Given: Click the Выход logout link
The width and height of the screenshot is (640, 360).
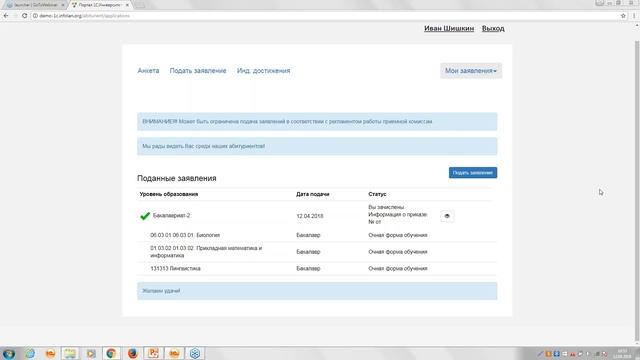Looking at the screenshot, I should click(493, 28).
